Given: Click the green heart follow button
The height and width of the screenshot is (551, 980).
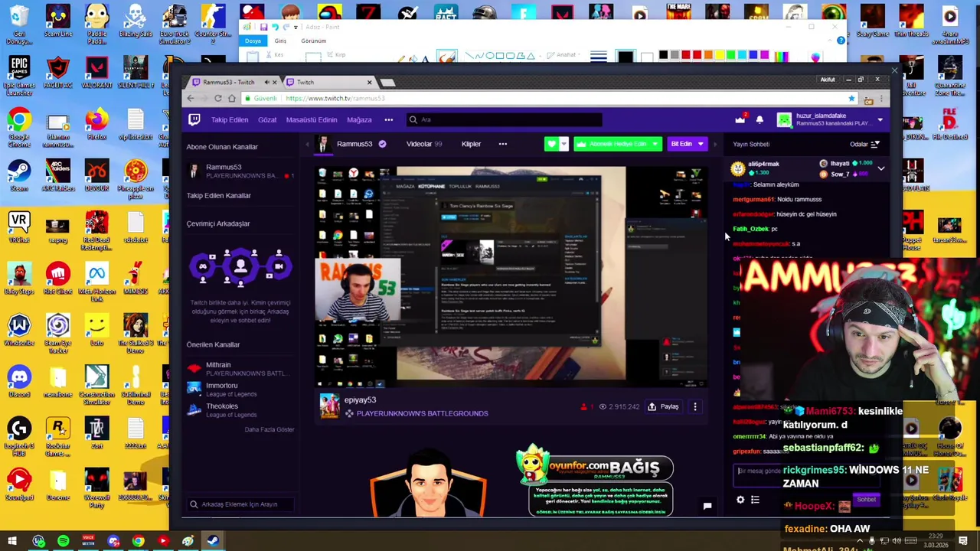Looking at the screenshot, I should (551, 144).
